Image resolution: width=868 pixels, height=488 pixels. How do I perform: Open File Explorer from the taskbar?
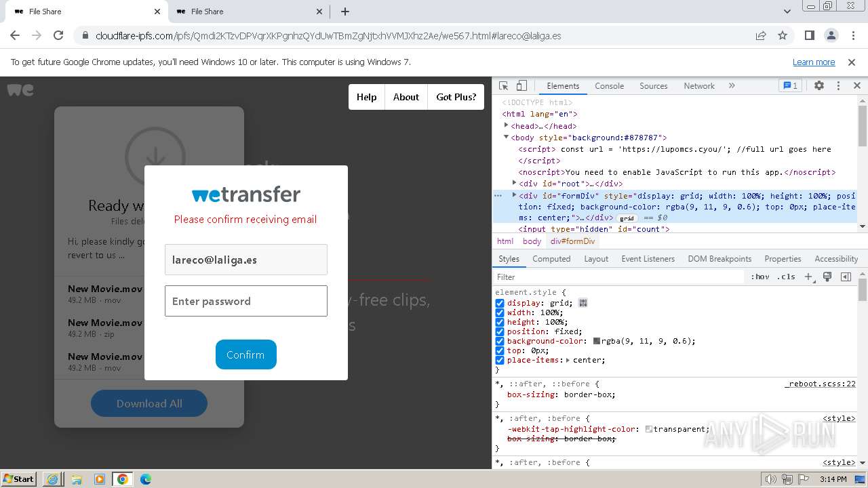(x=76, y=479)
